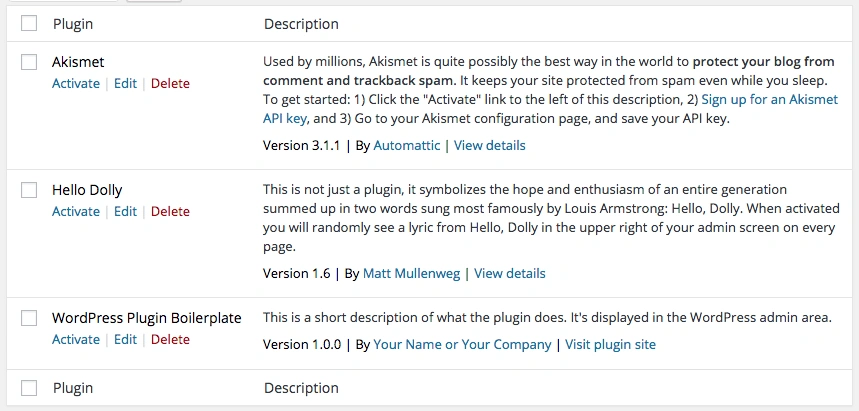Viewport: 859px width, 411px height.
Task: Edit the Hello Dolly plugin
Action: [125, 211]
